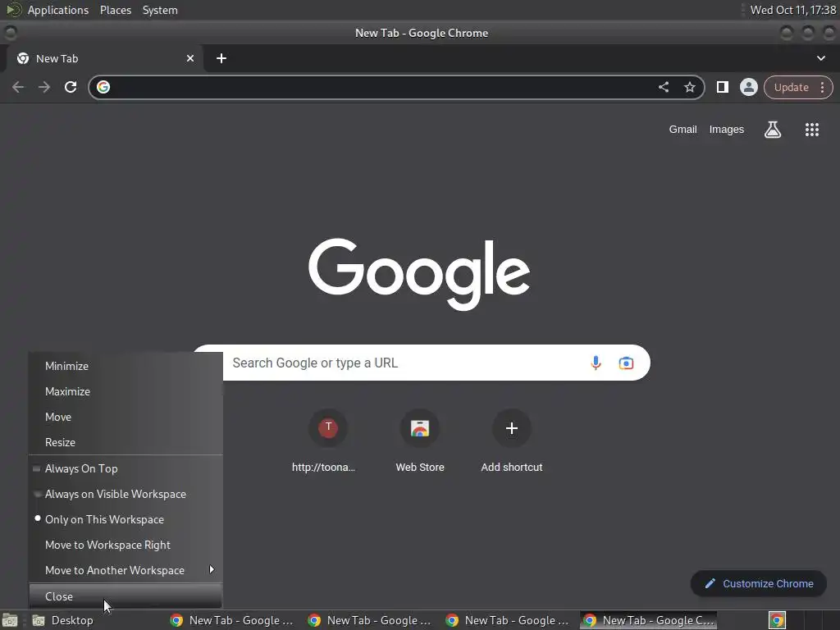The height and width of the screenshot is (630, 840).
Task: Select the New Tab browser tab
Action: coord(104,58)
